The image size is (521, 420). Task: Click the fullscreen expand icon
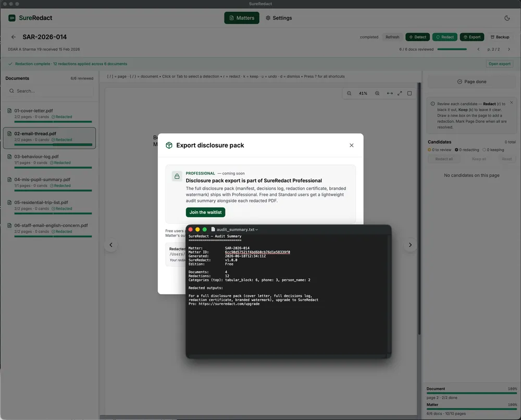pos(400,93)
